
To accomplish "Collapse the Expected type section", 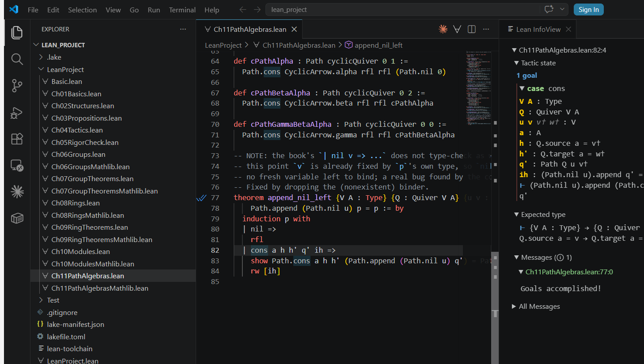I will [516, 215].
